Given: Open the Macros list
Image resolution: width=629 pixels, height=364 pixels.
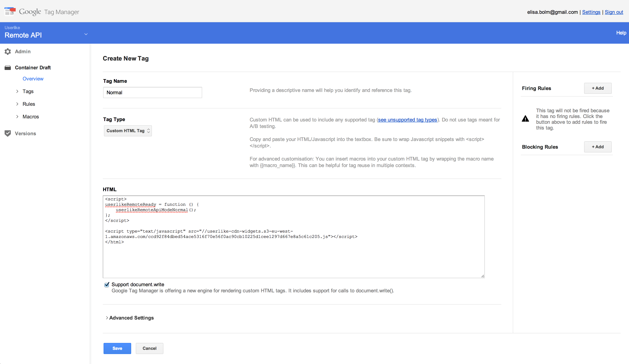Looking at the screenshot, I should [x=31, y=117].
